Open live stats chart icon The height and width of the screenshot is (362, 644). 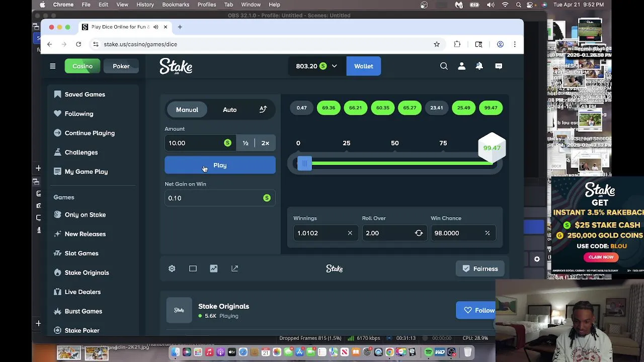coord(214,268)
